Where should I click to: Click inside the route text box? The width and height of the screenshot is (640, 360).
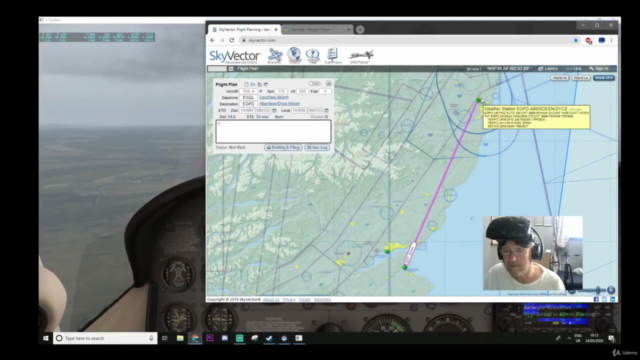(x=273, y=131)
